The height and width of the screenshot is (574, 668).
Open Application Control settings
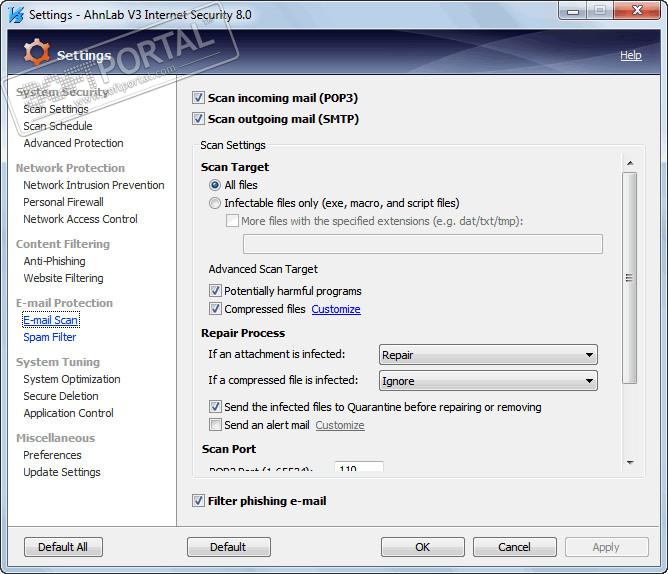(x=68, y=413)
